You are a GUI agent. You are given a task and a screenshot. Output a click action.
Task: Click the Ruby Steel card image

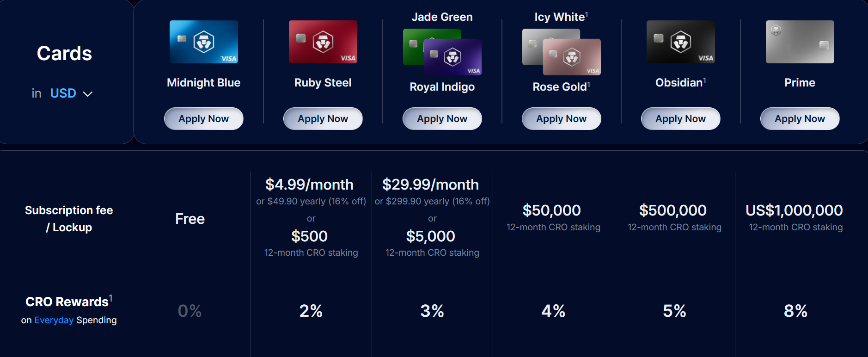[323, 42]
